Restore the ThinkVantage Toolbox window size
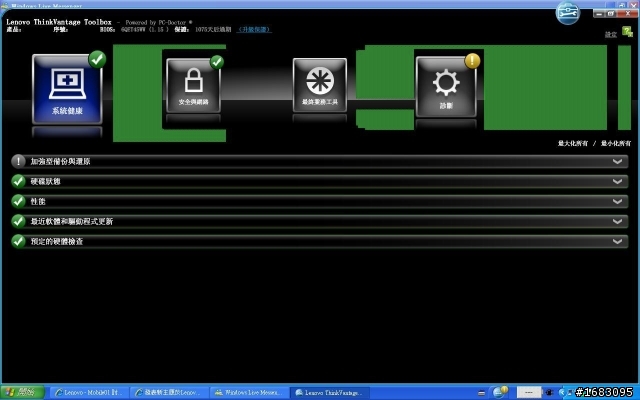Image resolution: width=640 pixels, height=400 pixels. pyautogui.click(x=611, y=14)
